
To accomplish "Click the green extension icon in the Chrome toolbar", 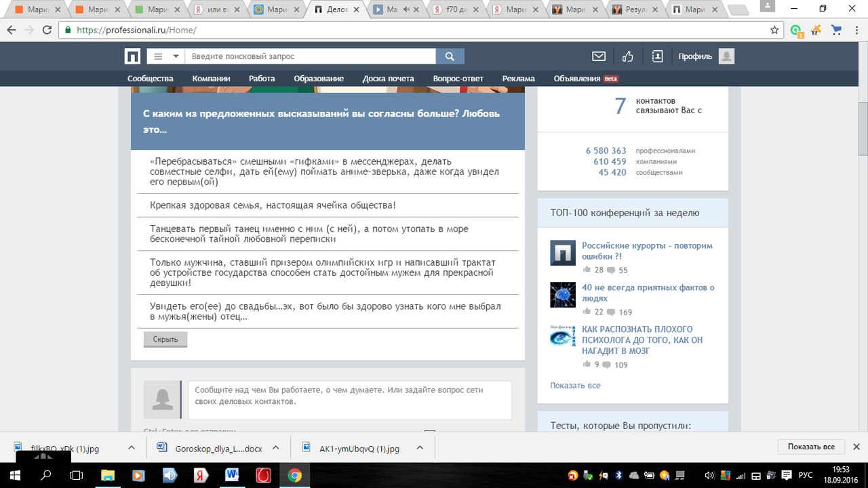I will [x=797, y=30].
